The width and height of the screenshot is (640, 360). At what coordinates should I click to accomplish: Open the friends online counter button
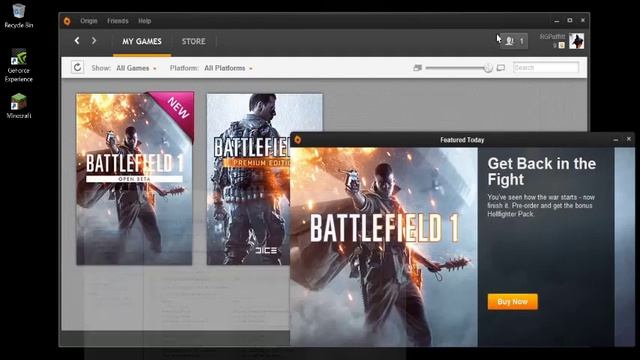514,41
